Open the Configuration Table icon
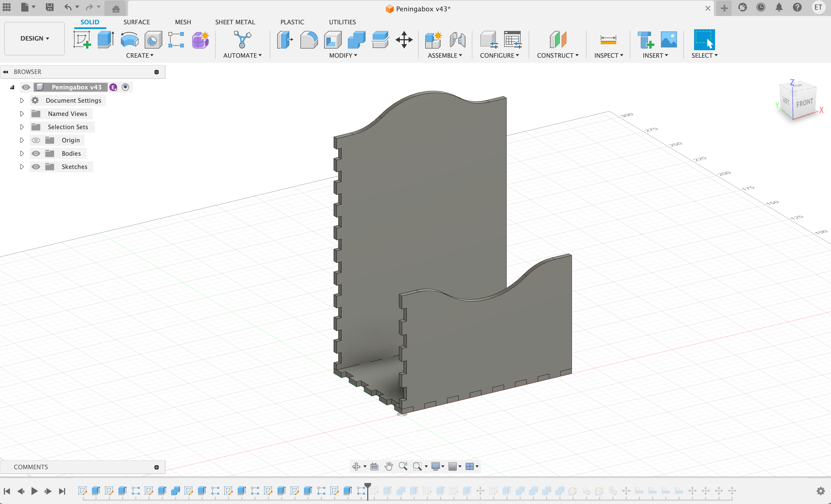The height and width of the screenshot is (504, 831). tap(513, 40)
